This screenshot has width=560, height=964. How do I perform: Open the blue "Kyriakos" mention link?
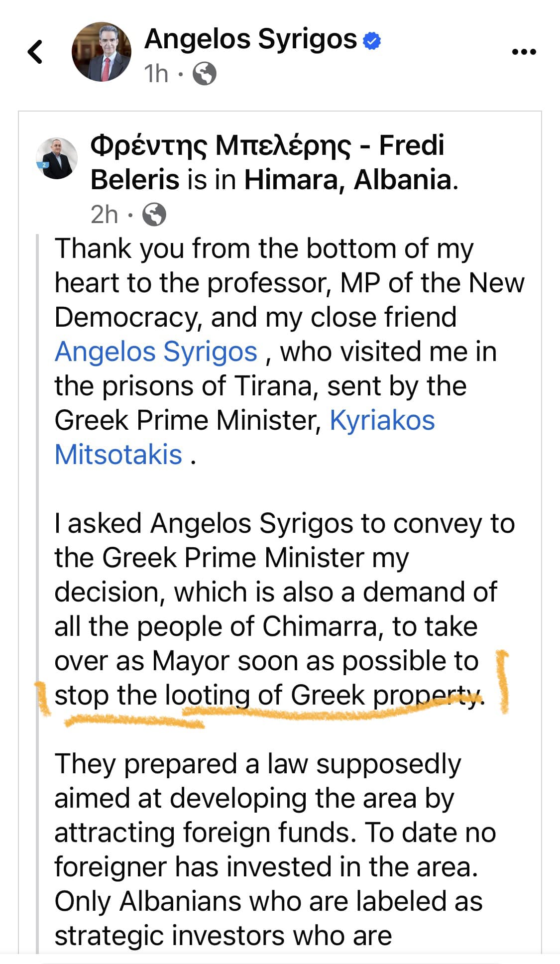tap(382, 420)
